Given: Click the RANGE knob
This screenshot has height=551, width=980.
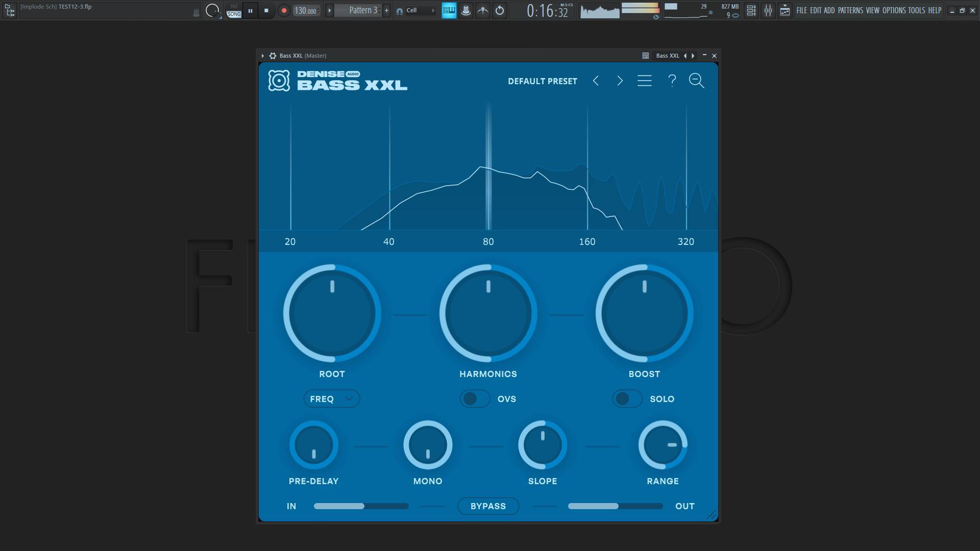Looking at the screenshot, I should [663, 445].
